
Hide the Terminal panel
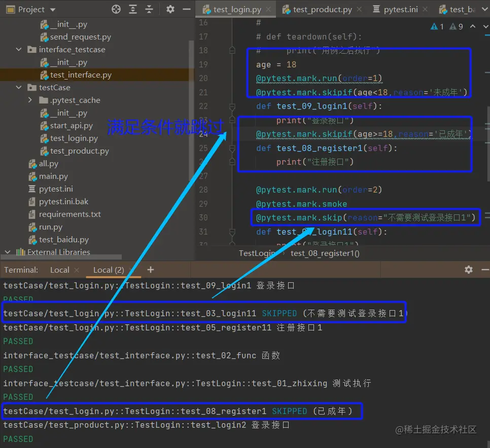(x=485, y=270)
